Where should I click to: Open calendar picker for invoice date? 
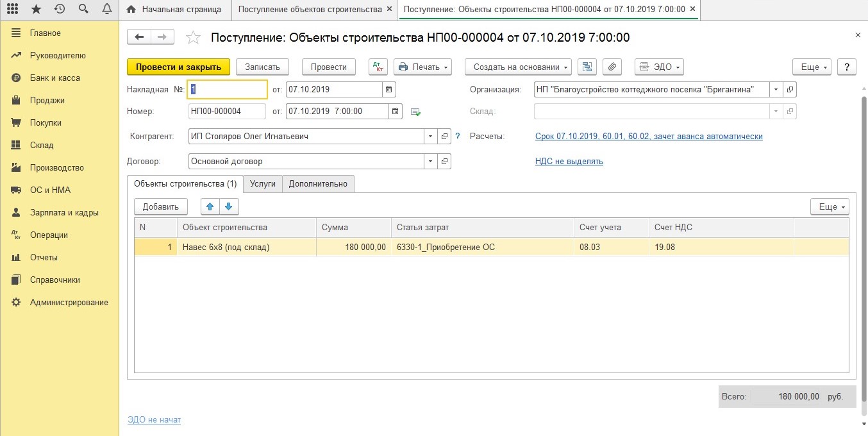point(389,89)
